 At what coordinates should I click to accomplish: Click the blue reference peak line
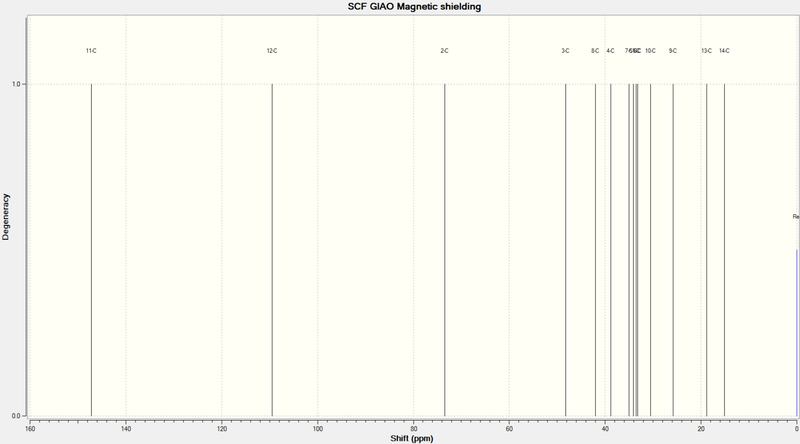click(797, 333)
